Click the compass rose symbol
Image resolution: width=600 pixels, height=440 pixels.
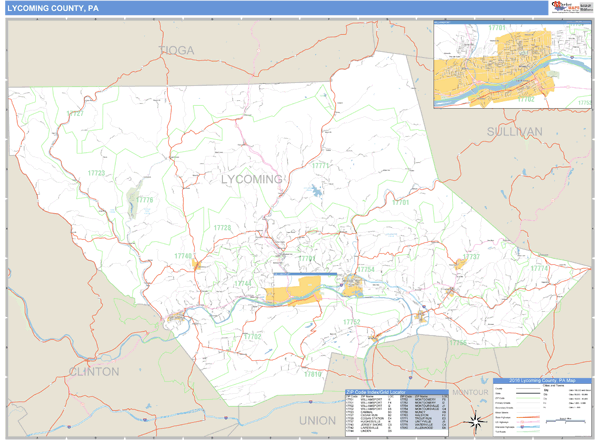click(476, 422)
